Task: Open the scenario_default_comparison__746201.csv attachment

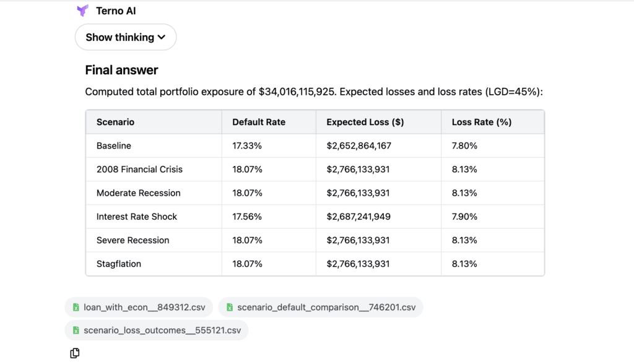Action: coord(326,307)
